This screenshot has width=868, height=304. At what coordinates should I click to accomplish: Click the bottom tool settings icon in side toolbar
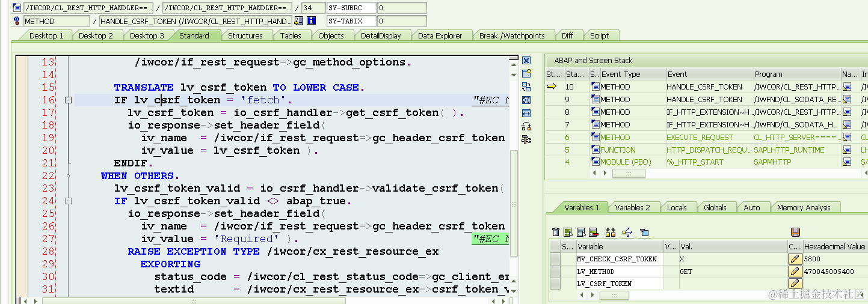tap(526, 139)
